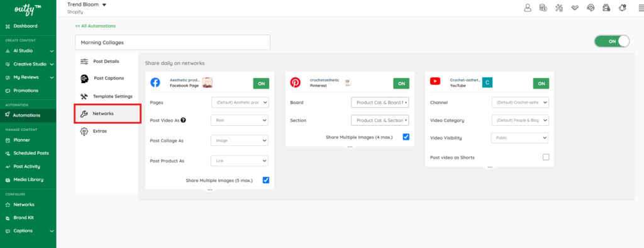The image size is (644, 248).
Task: Toggle the automation main ON switch
Action: pos(611,41)
